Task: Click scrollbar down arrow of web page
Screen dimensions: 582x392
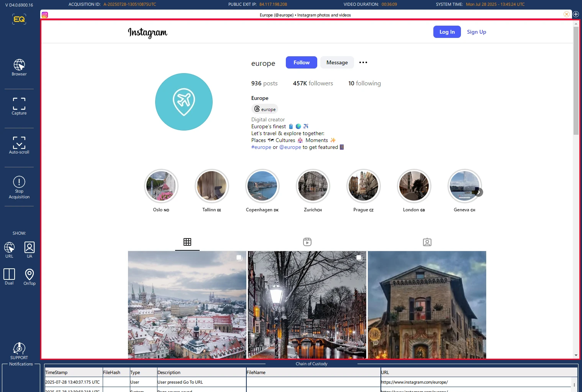Action: click(576, 355)
